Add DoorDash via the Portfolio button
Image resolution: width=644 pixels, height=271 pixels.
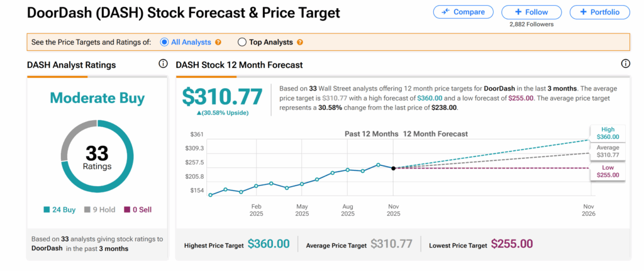599,12
